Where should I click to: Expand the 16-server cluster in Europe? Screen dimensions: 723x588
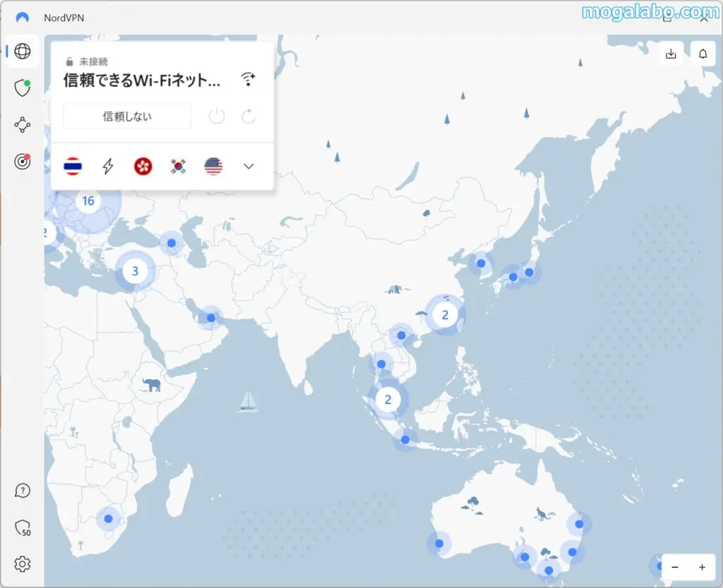(88, 201)
